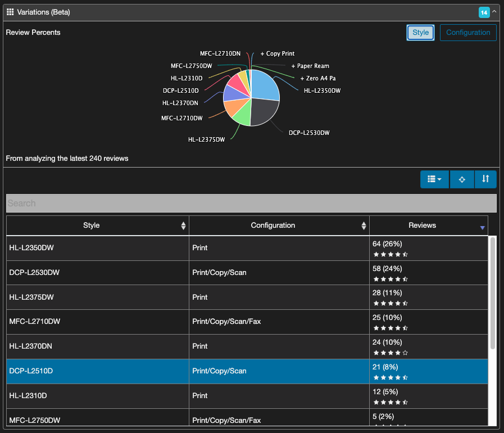Click the Variations grid icon
The width and height of the screenshot is (504, 433).
point(10,12)
